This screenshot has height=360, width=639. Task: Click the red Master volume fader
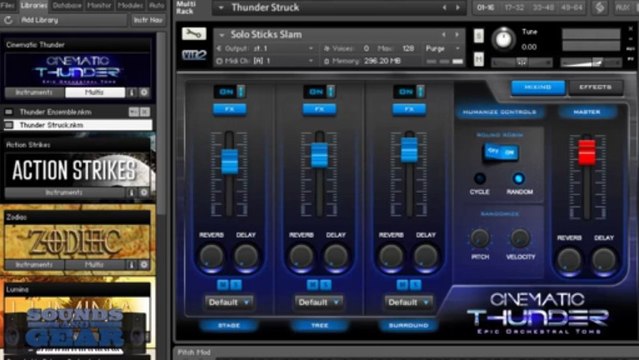point(587,152)
